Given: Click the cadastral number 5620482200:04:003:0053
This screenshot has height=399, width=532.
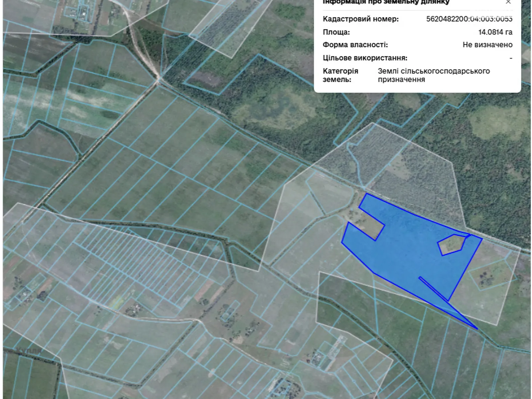Looking at the screenshot, I should [469, 19].
